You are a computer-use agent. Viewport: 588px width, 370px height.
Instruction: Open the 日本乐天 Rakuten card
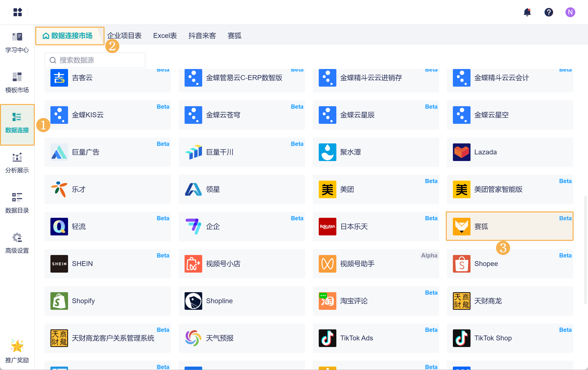(376, 226)
